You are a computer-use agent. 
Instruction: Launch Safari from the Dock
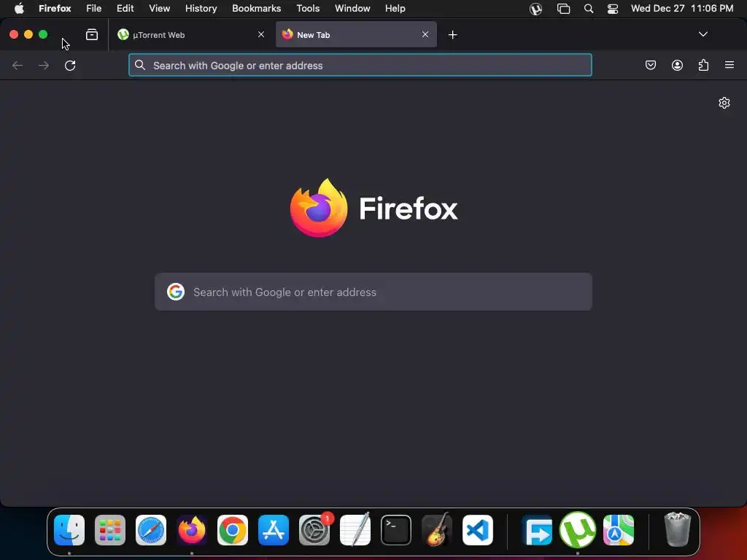tap(151, 530)
